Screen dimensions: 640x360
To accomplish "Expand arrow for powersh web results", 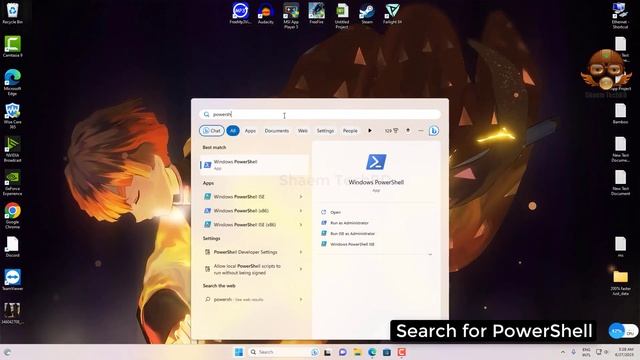I will [301, 299].
